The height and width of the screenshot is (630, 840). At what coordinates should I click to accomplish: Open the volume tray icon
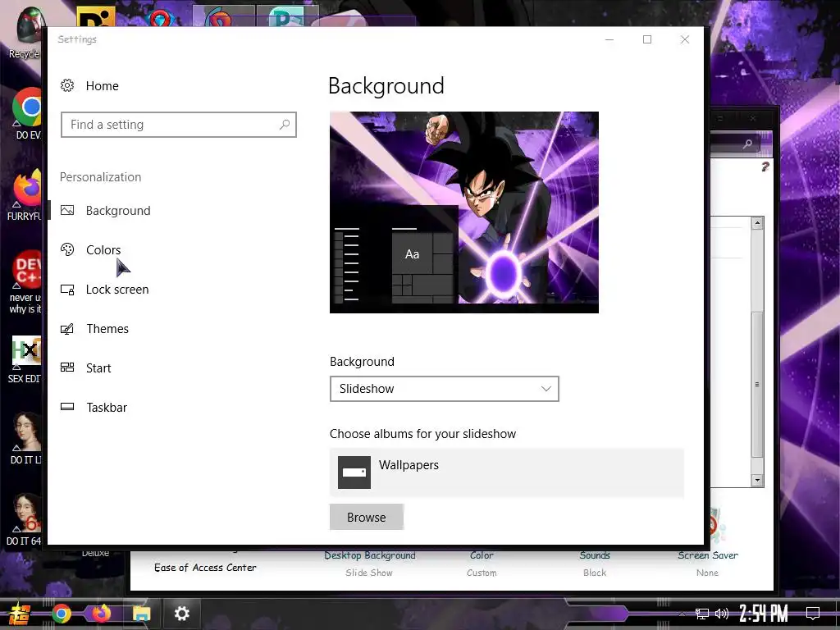pos(722,614)
